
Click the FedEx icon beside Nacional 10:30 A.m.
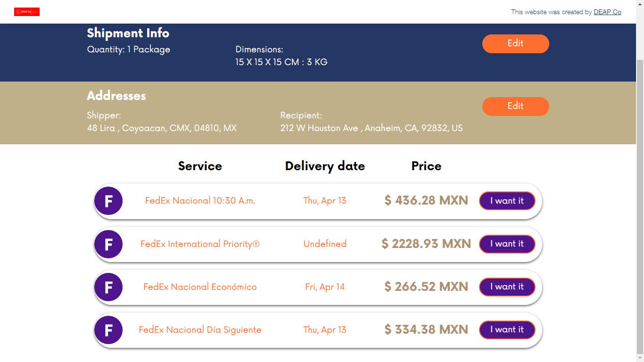[x=108, y=201]
